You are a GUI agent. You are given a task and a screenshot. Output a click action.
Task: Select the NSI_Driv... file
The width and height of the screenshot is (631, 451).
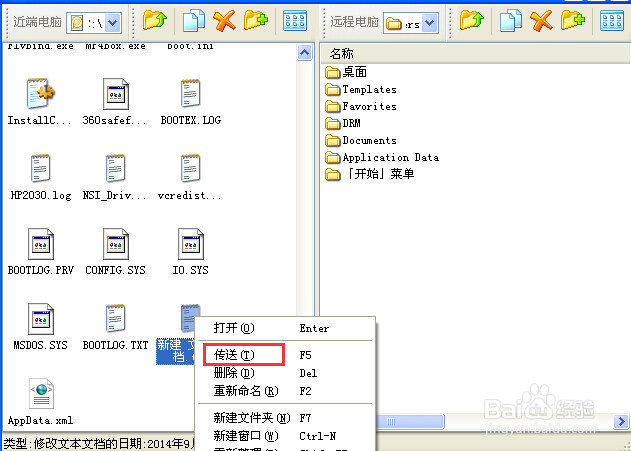click(x=115, y=177)
